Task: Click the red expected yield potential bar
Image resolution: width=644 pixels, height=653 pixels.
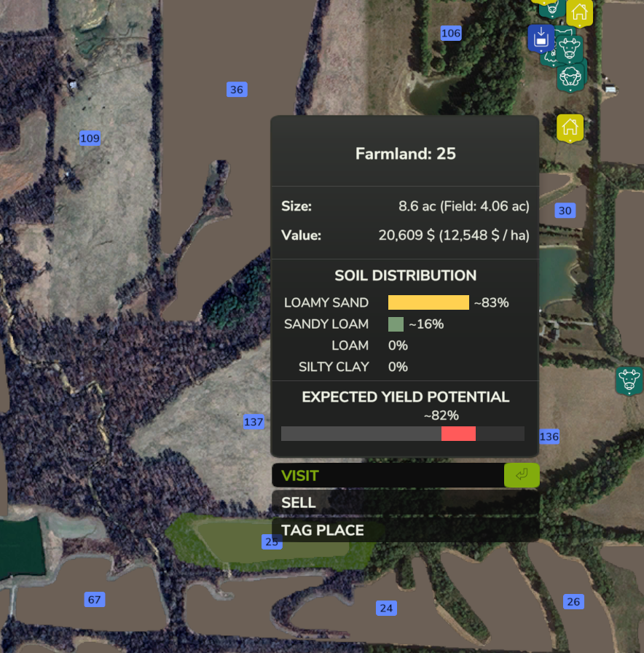Action: coord(458,434)
